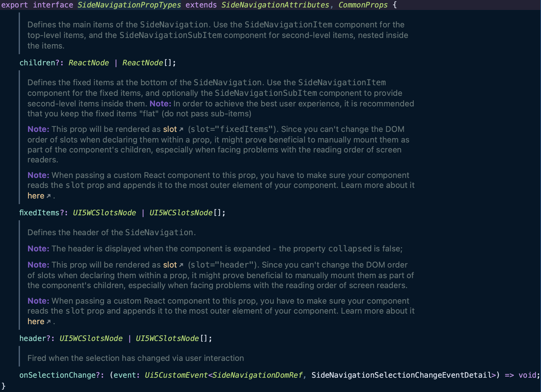Click the Ui5CustomEvent type
541x392 pixels.
coord(176,375)
